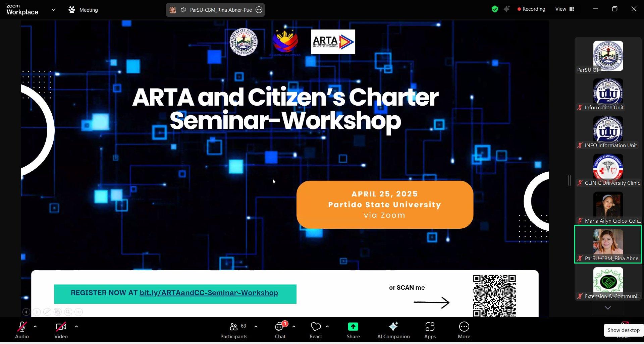Image resolution: width=644 pixels, height=344 pixels.
Task: Expand chat options caret
Action: pyautogui.click(x=294, y=326)
